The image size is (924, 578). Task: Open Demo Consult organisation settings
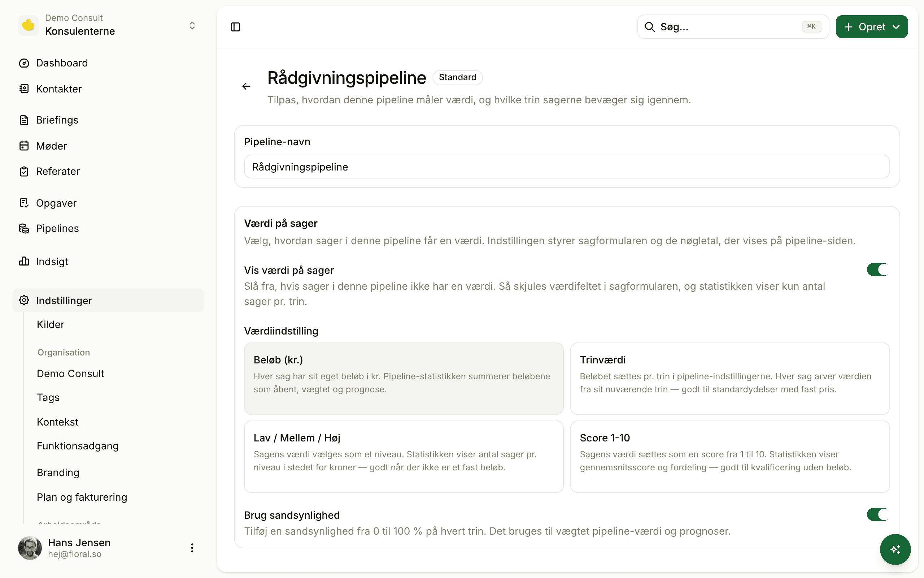70,374
